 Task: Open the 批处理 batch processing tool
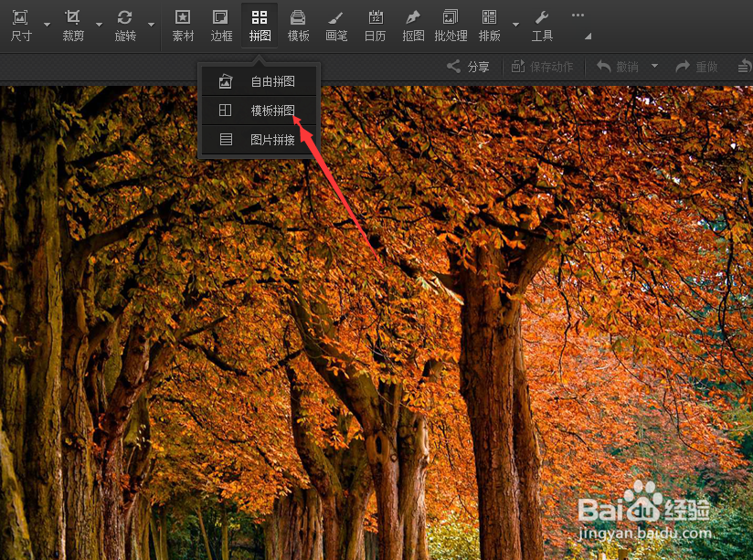[451, 26]
